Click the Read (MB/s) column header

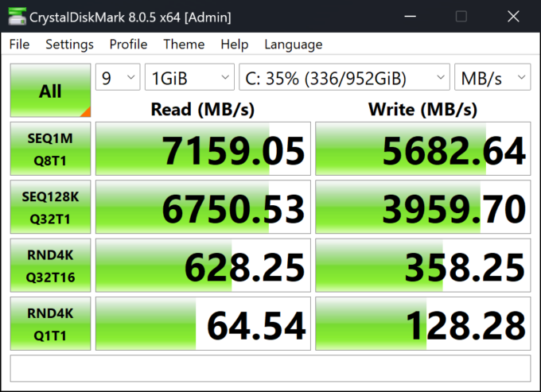pyautogui.click(x=203, y=110)
